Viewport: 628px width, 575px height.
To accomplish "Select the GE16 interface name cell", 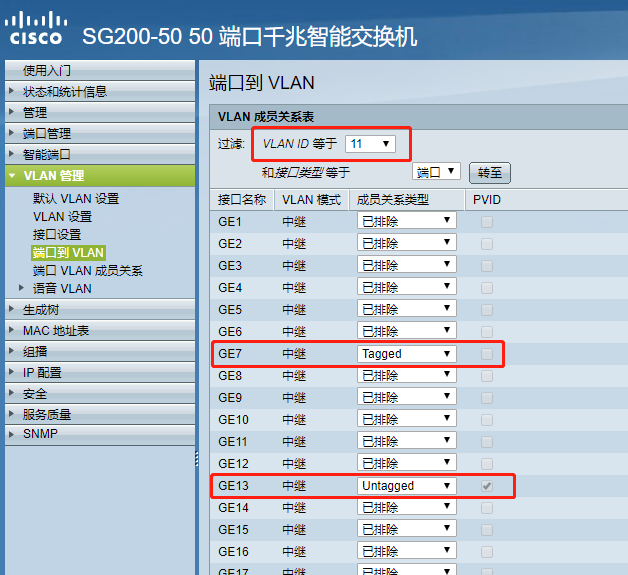I will tap(233, 552).
